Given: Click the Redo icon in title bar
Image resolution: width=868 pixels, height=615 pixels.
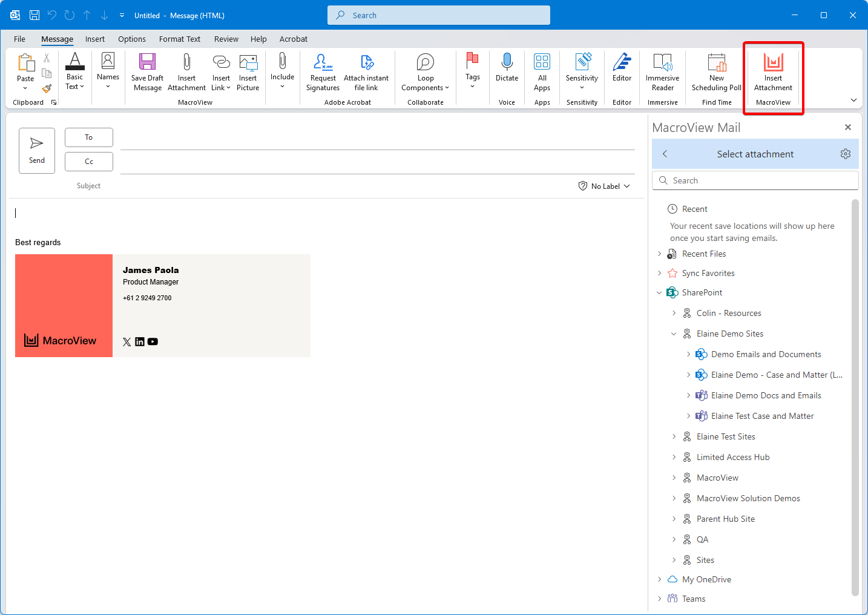Looking at the screenshot, I should pos(70,15).
